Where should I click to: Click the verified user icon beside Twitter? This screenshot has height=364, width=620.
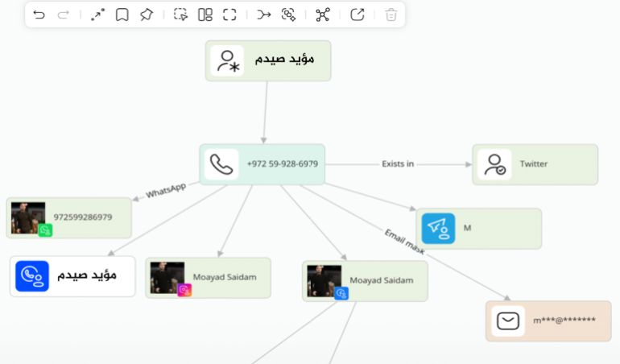click(x=494, y=164)
